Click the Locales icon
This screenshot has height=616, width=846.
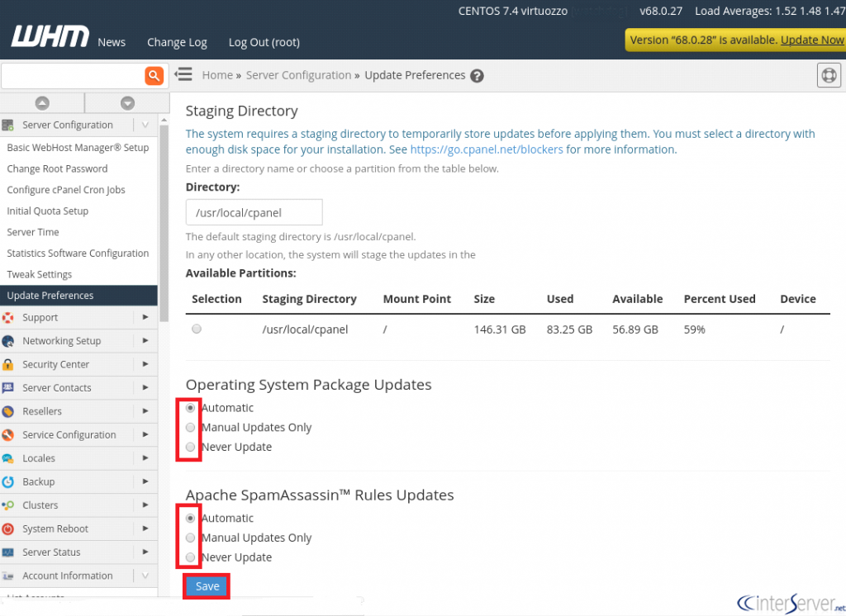click(8, 458)
